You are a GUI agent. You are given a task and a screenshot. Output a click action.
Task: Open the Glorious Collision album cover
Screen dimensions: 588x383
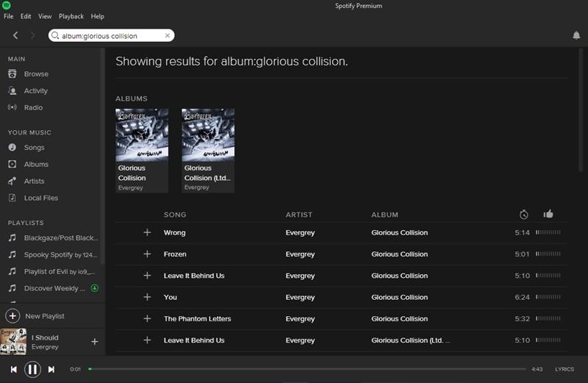click(142, 135)
